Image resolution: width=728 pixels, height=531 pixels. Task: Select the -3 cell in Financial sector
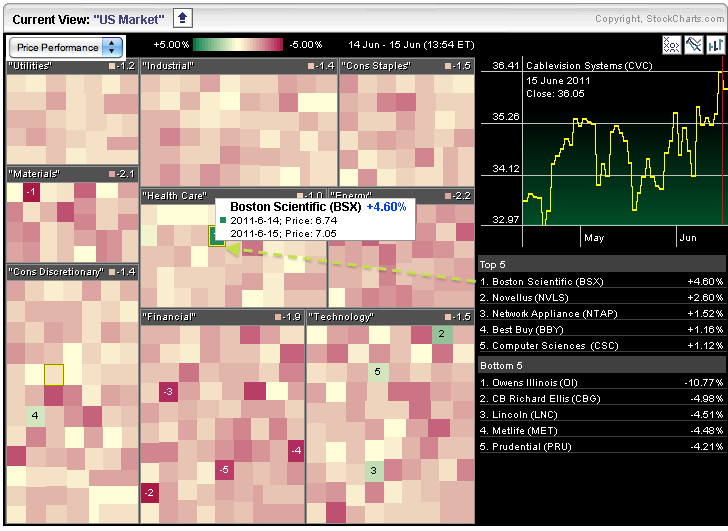click(169, 392)
